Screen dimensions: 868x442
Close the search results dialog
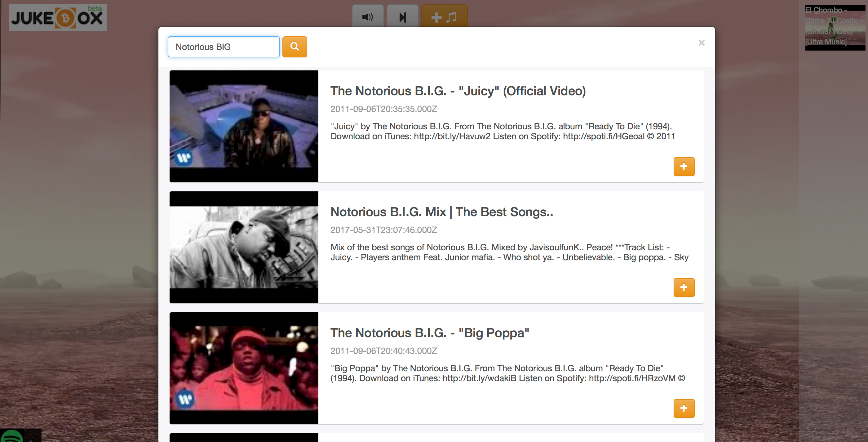pyautogui.click(x=702, y=43)
